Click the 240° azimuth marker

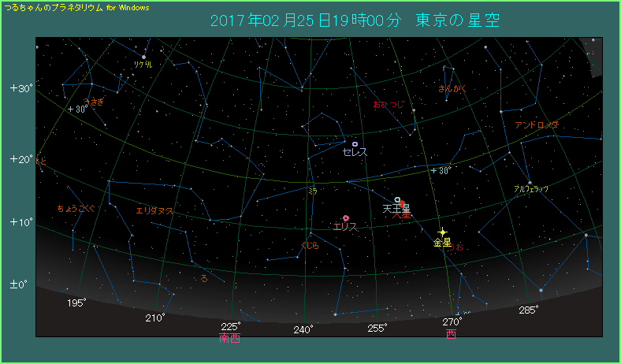point(303,329)
